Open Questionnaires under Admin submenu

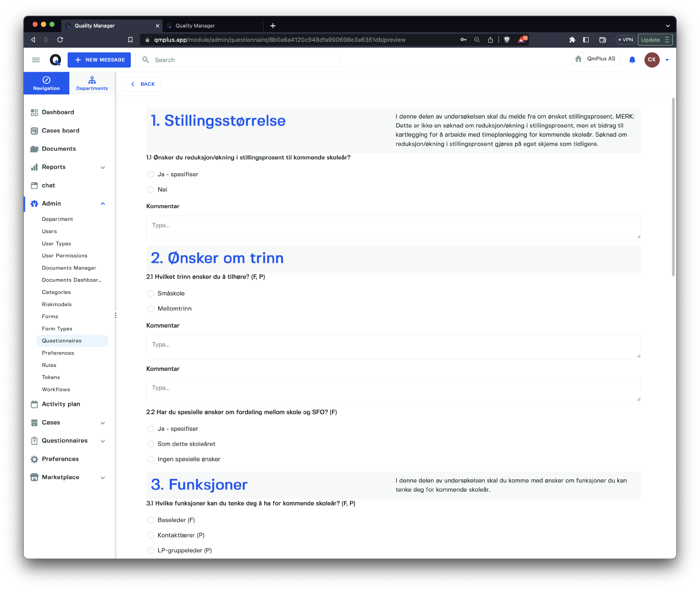pyautogui.click(x=62, y=341)
